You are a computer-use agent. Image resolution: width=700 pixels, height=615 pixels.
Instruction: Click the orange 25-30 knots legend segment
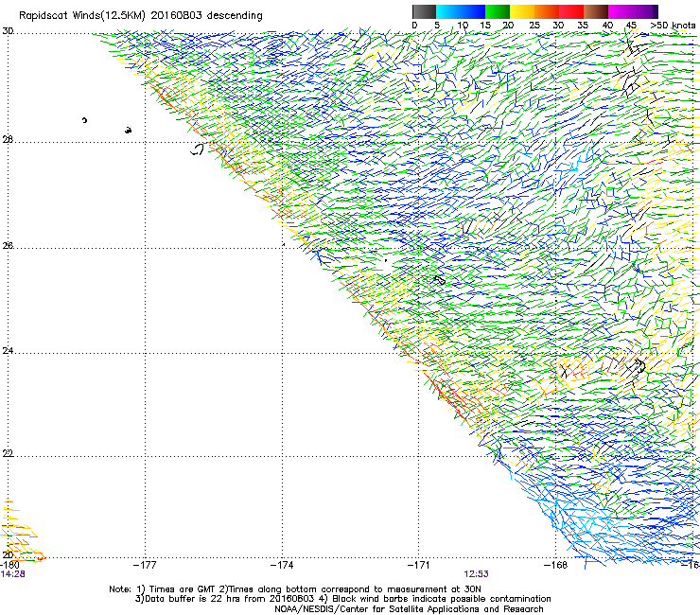click(547, 11)
